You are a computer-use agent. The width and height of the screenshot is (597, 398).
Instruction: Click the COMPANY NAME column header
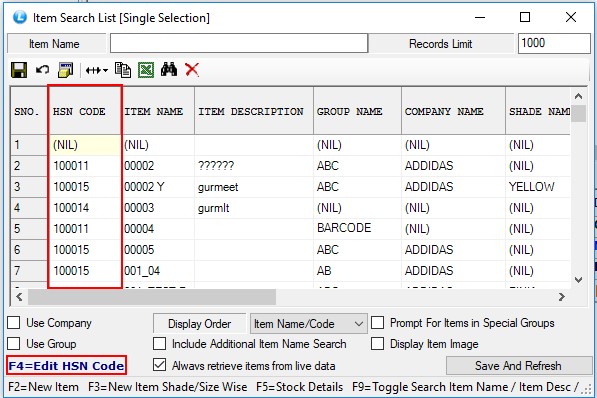(453, 111)
